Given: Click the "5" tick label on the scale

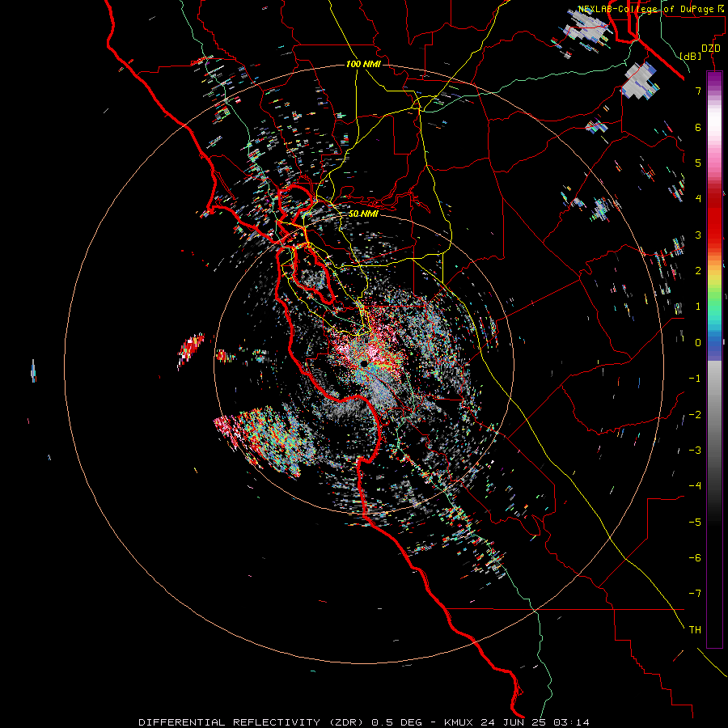Looking at the screenshot, I should (x=698, y=163).
